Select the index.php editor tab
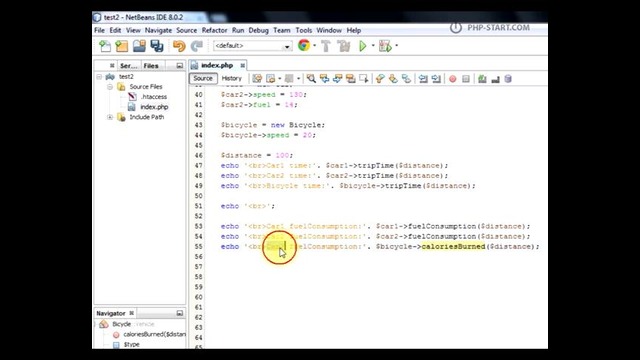Image resolution: width=640 pixels, height=360 pixels. (217, 65)
